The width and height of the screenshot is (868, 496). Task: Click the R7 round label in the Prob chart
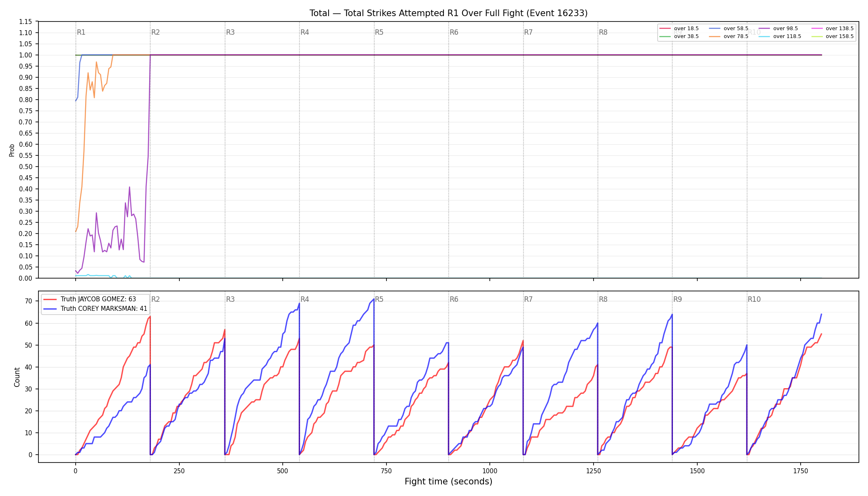tap(528, 32)
